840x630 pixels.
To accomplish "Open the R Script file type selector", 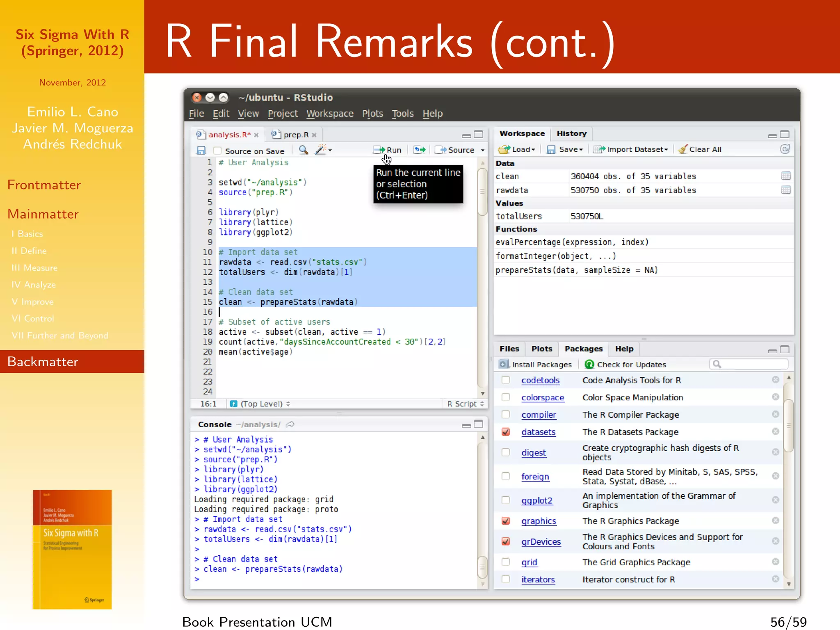I will [x=466, y=404].
